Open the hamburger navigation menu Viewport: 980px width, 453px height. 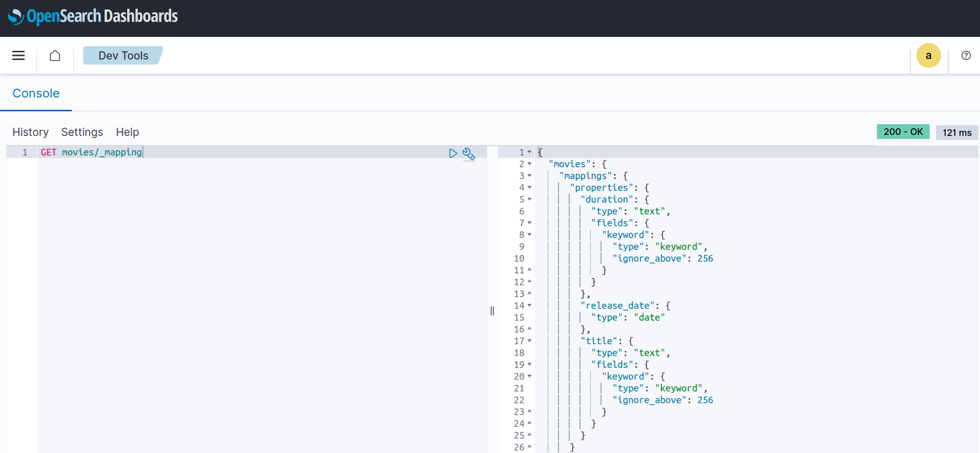pos(18,55)
